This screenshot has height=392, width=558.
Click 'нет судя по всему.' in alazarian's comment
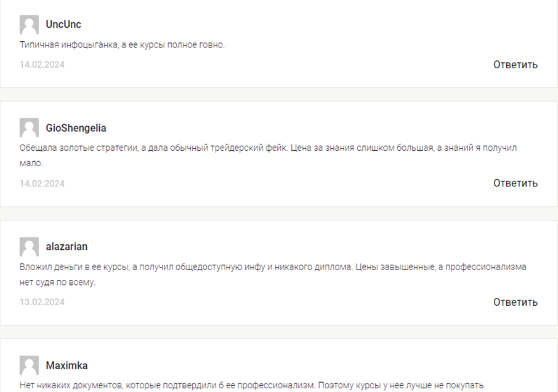pyautogui.click(x=58, y=282)
